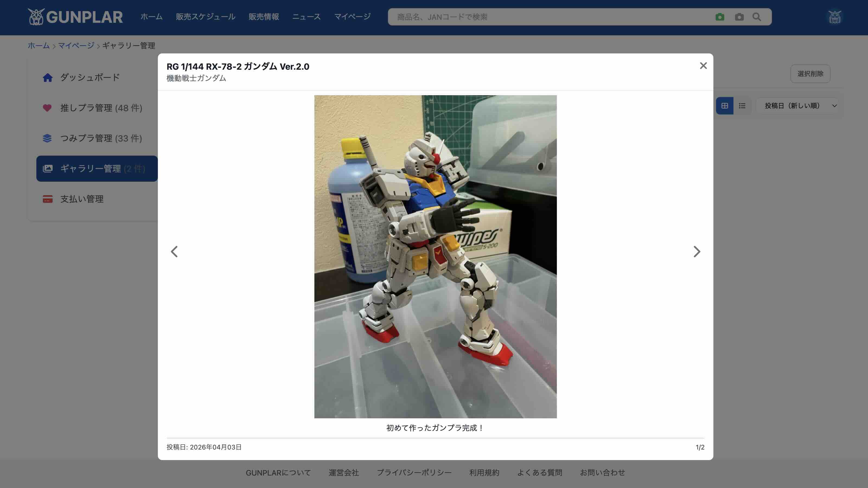Open the お問い合わせ footer link

tap(602, 473)
